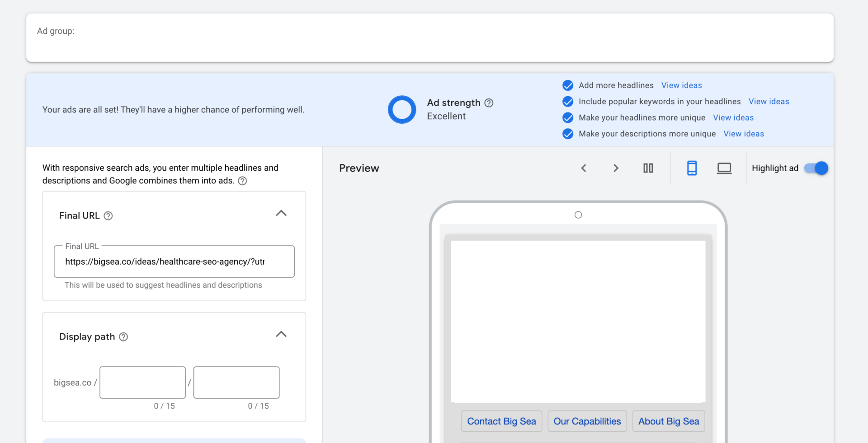Open help icon next to Final URL heading
This screenshot has width=868, height=443.
click(x=108, y=216)
